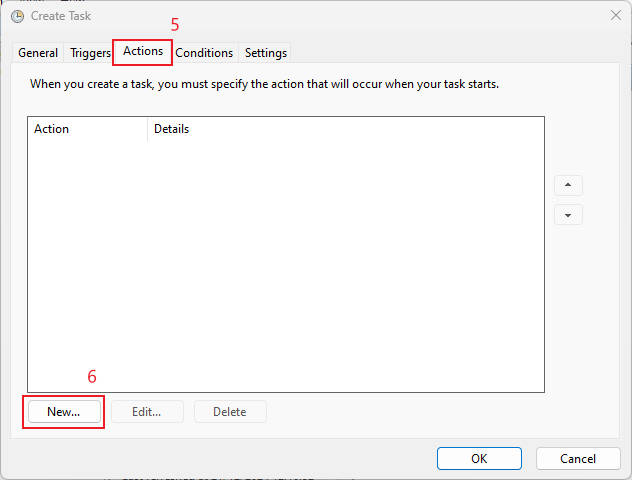Viewport: 632px width, 480px height.
Task: Click inside the empty actions list area
Action: (285, 260)
